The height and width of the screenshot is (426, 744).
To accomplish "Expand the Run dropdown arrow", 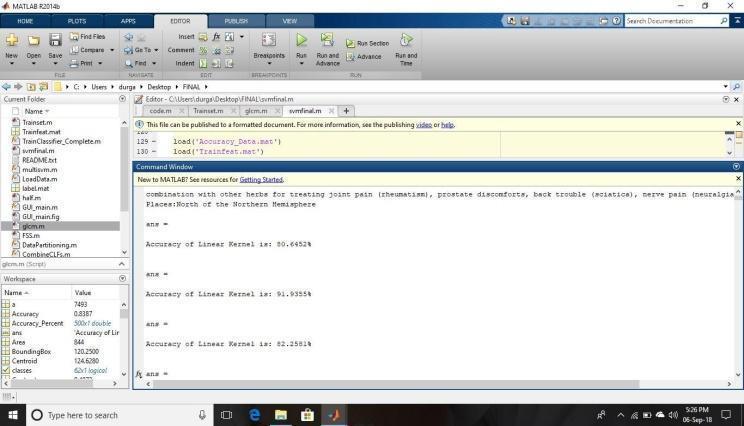I will [301, 64].
